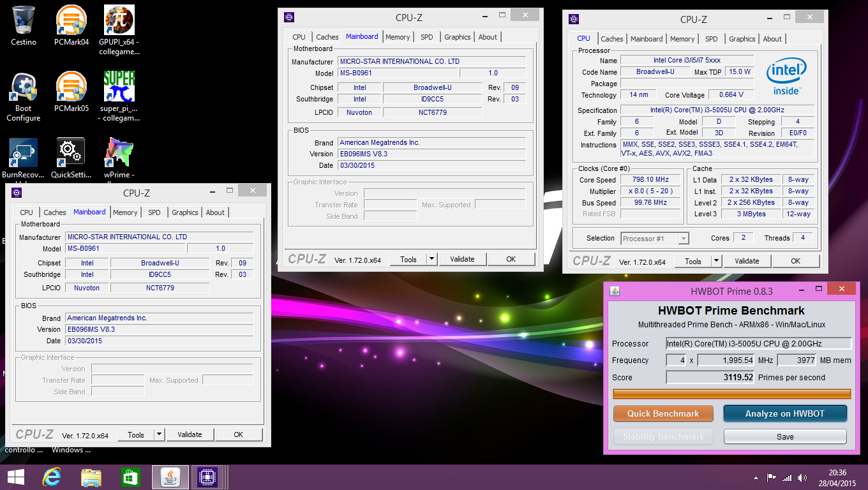Click the Core Speed 798.10 MHz value
The width and height of the screenshot is (868, 490).
coord(652,180)
